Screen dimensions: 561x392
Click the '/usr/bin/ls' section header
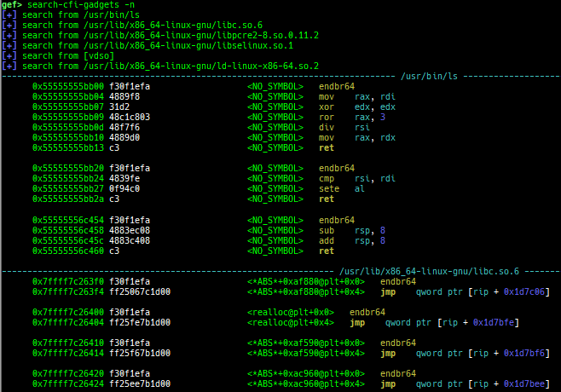429,76
